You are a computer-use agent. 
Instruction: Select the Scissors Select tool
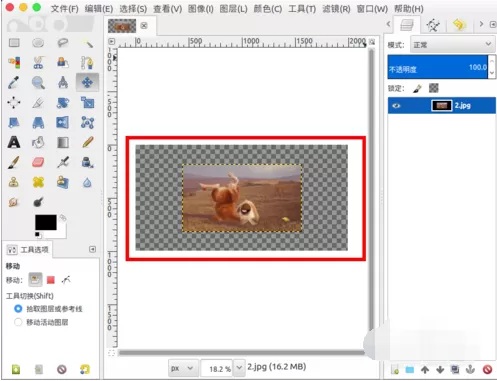click(x=38, y=62)
